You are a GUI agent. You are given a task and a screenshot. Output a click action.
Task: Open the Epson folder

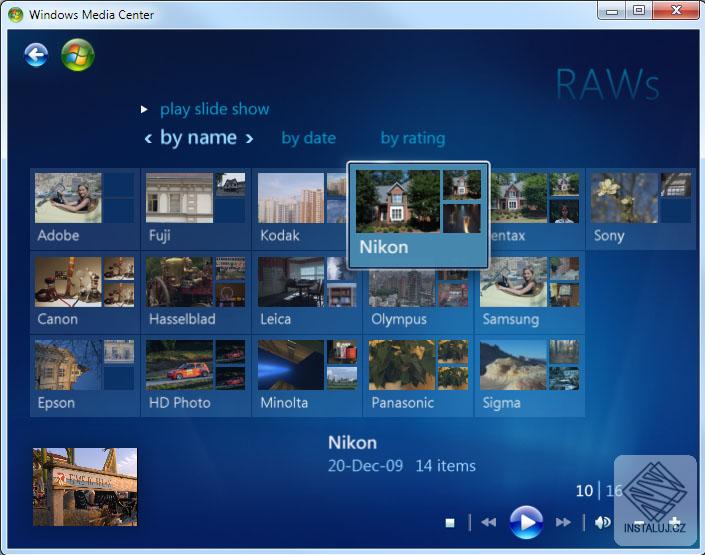[85, 376]
